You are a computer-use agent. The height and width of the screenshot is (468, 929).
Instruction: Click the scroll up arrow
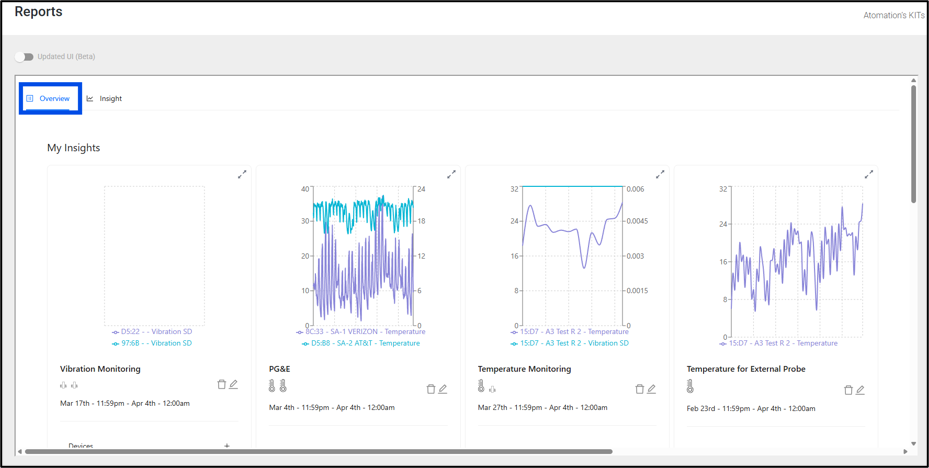(914, 80)
